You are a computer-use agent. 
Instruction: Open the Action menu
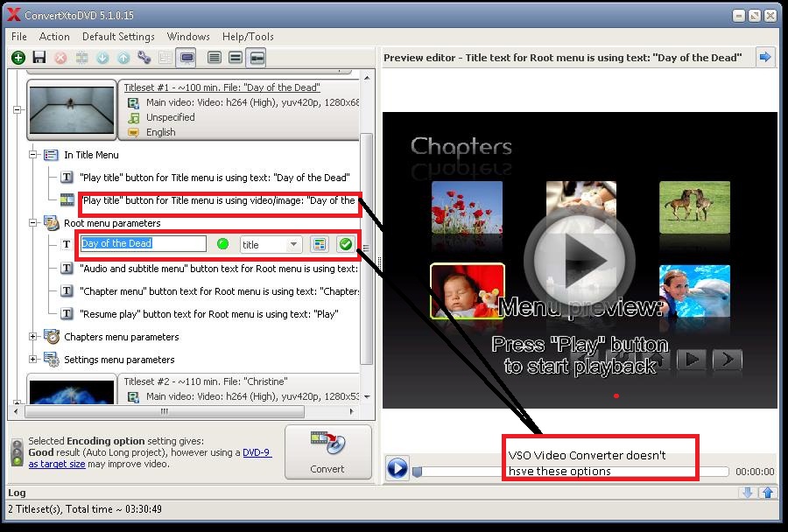(x=54, y=37)
